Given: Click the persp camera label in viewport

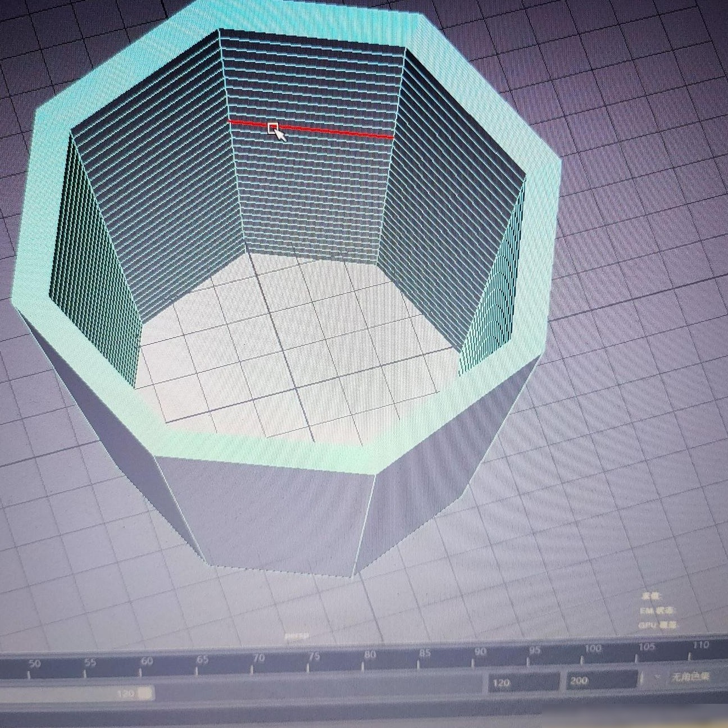Looking at the screenshot, I should tap(297, 636).
